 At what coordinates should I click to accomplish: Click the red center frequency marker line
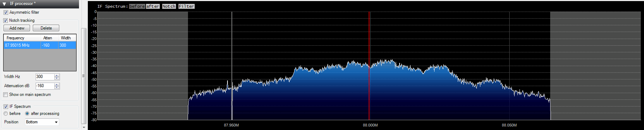pos(369,66)
